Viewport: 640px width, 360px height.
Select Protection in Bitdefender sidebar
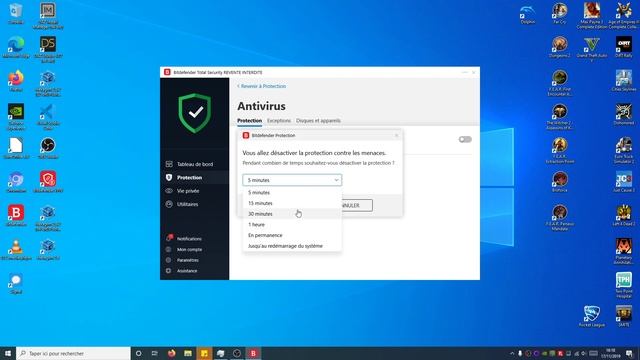[194, 178]
